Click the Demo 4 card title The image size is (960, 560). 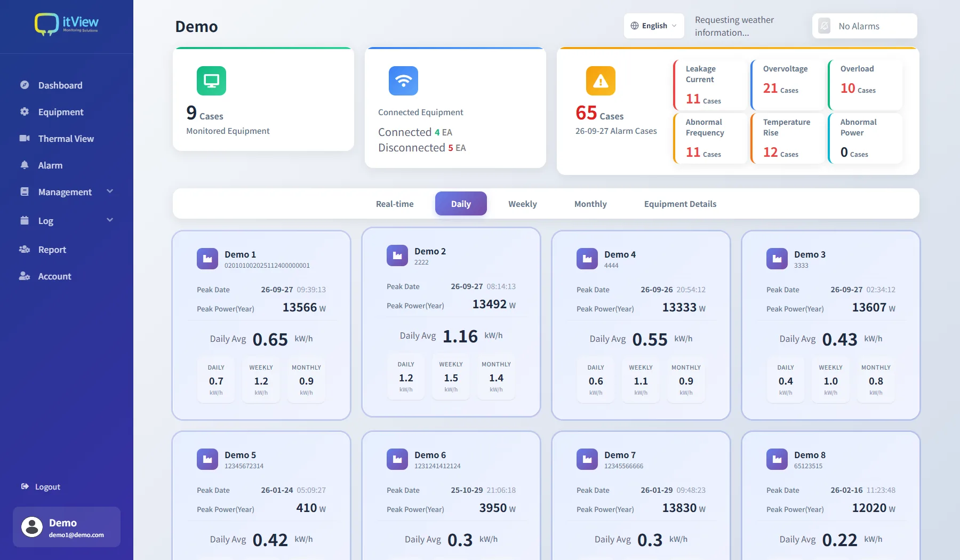[620, 254]
